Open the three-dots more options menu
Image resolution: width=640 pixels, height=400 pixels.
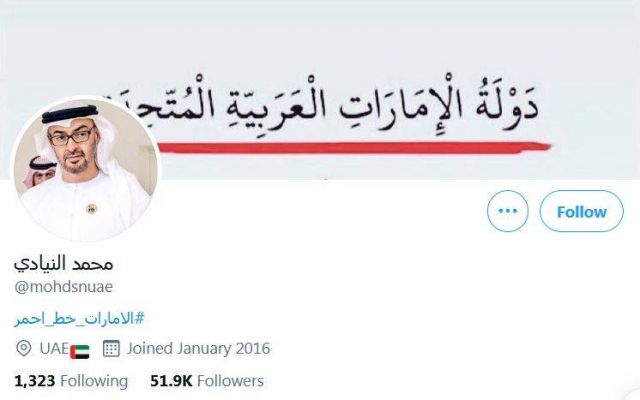[x=508, y=211]
